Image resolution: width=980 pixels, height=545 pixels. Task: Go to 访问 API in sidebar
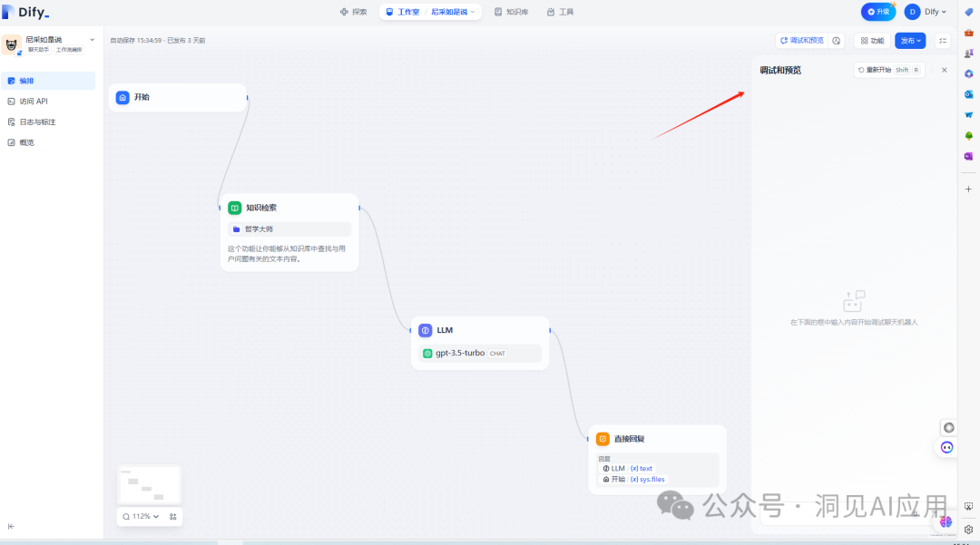(x=34, y=102)
